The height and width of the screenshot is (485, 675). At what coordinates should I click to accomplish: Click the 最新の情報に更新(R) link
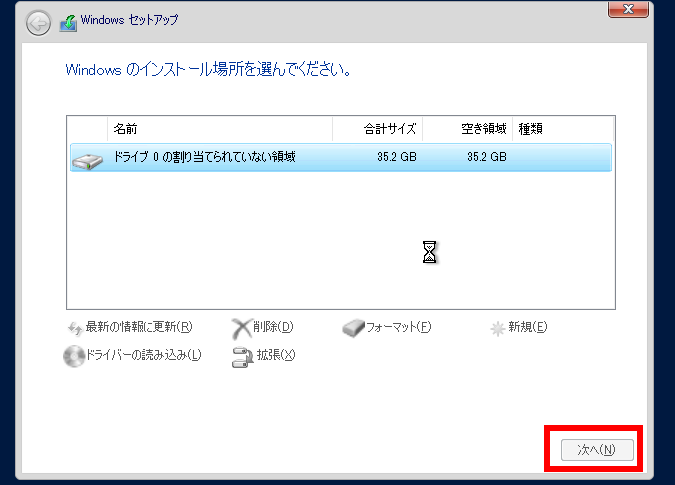139,327
